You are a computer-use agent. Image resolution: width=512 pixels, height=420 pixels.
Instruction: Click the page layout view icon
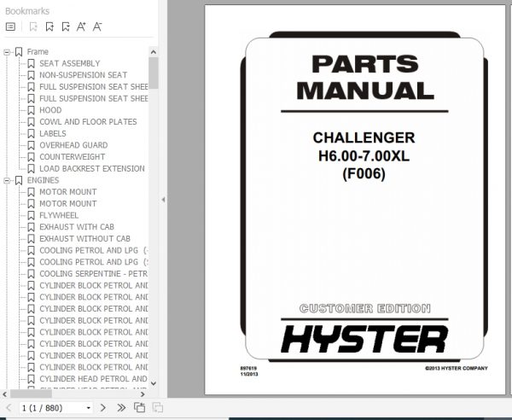click(x=139, y=407)
